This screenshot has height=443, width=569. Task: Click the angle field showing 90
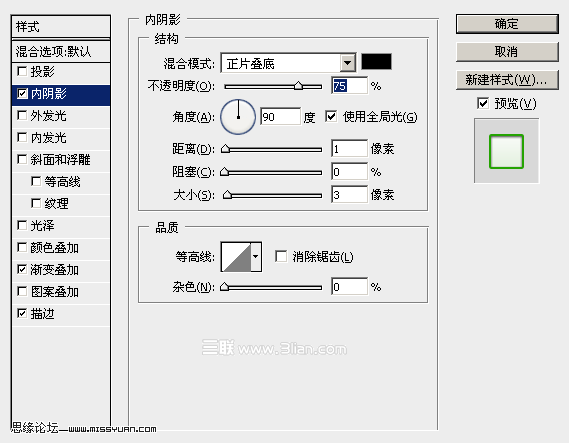280,116
